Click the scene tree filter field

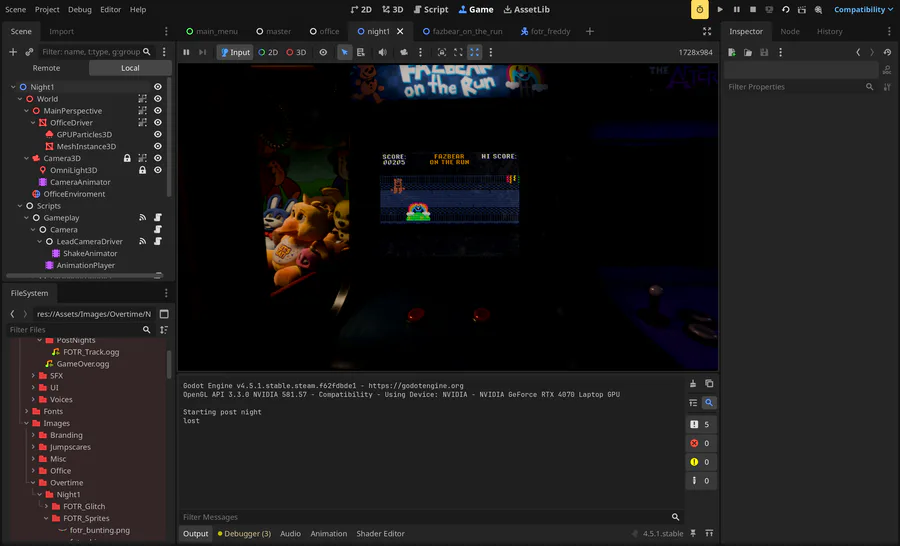[x=96, y=52]
